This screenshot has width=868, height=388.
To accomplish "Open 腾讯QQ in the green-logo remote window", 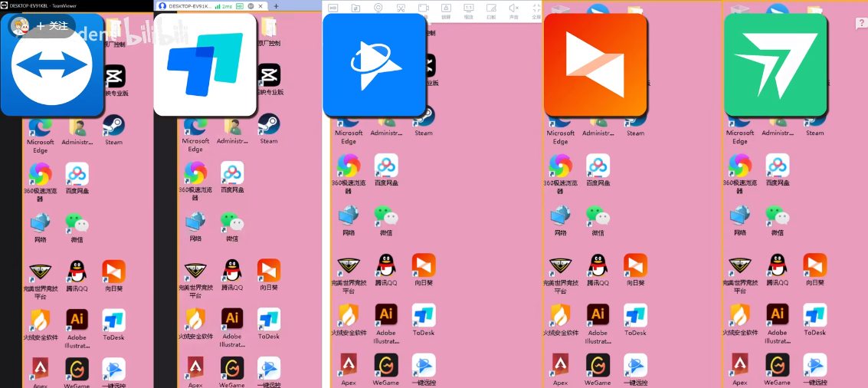I will pos(778,269).
